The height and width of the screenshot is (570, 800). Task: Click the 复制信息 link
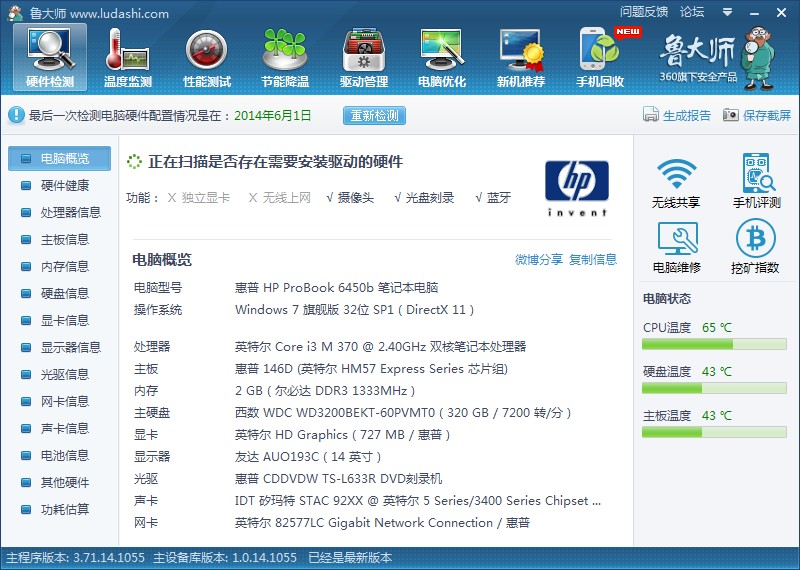[x=593, y=260]
